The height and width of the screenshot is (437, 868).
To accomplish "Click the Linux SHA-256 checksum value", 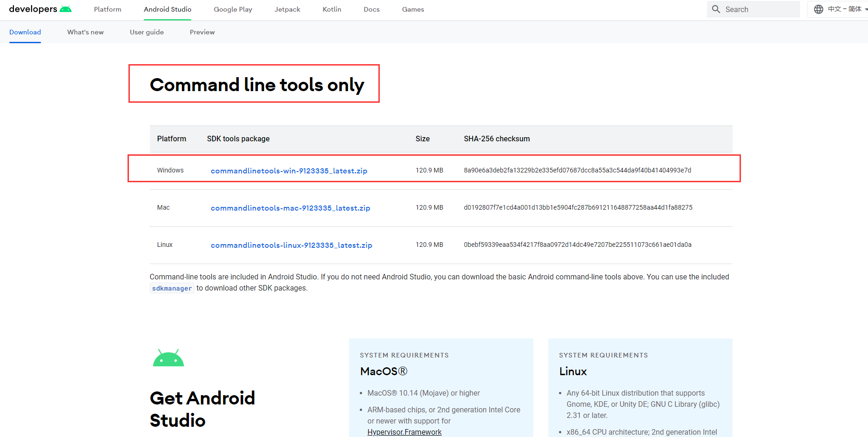I will tap(578, 245).
